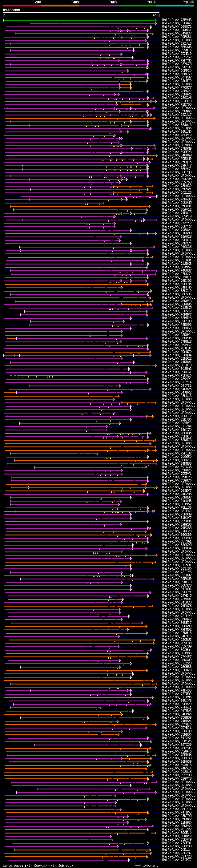The height and width of the screenshot is (868, 197).
Task: Click the orange ~40% identity legend segment
Action: tap(60, 6)
